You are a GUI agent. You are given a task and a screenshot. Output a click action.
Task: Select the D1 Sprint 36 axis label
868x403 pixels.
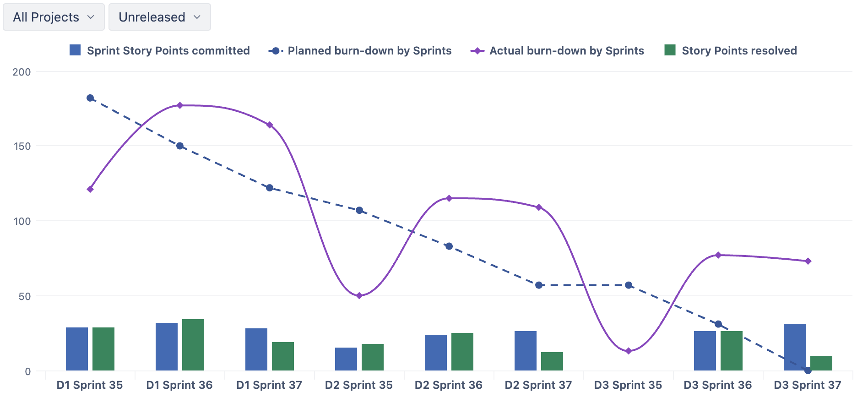point(179,385)
